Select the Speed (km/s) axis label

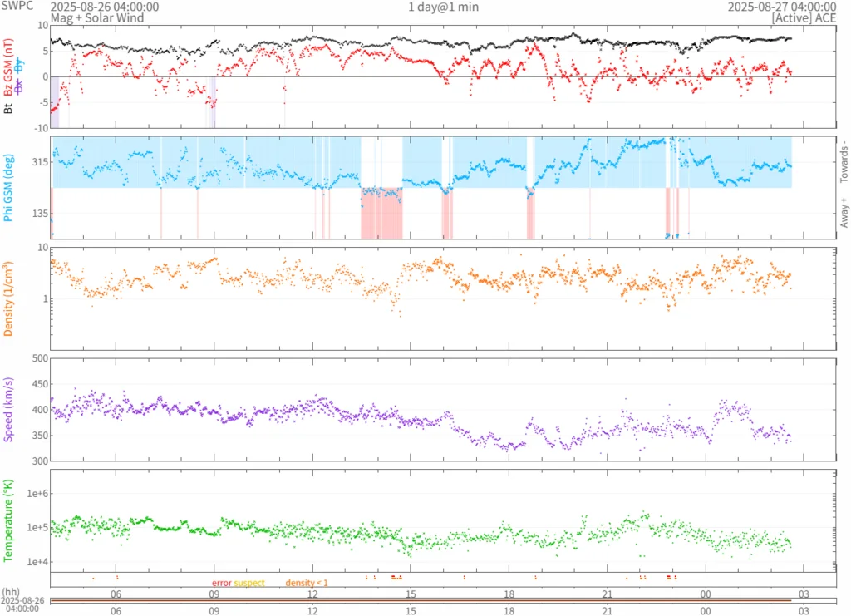coord(8,409)
